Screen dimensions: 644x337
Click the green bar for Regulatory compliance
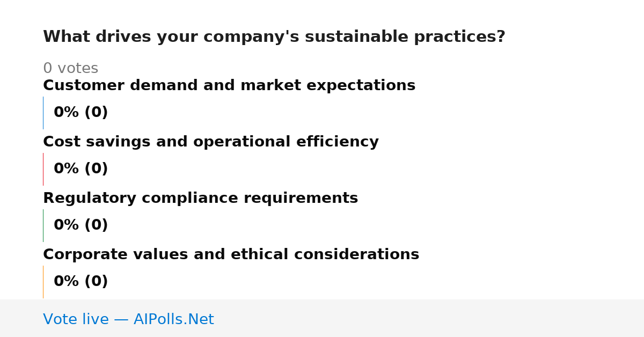43,225
